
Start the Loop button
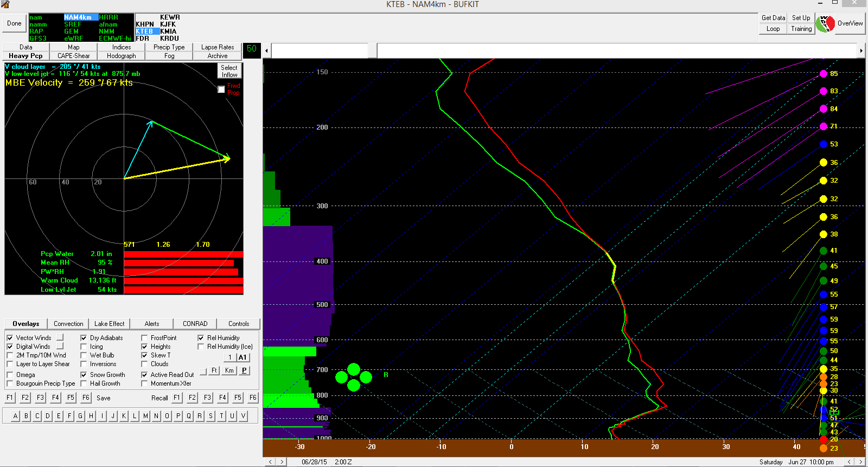coord(773,29)
